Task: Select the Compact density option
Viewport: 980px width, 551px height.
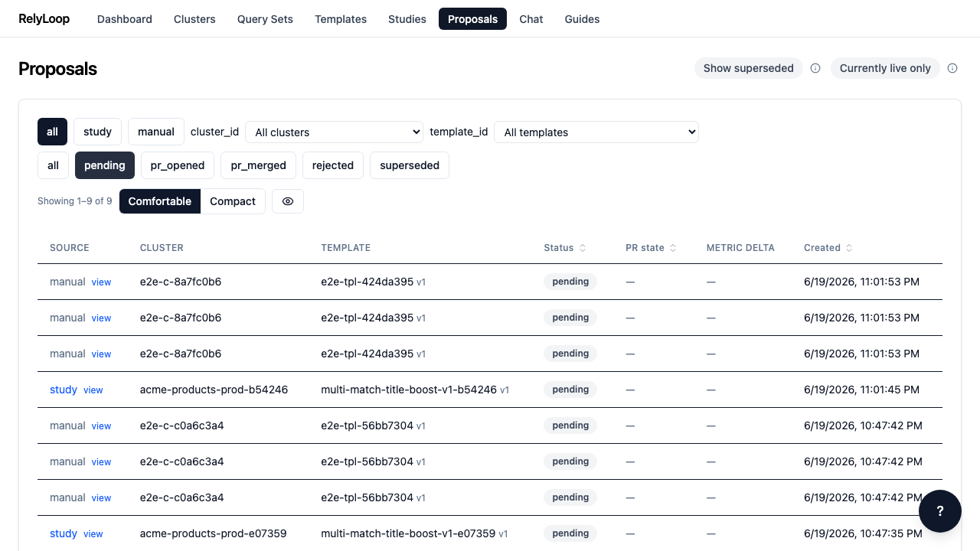Action: [x=233, y=201]
